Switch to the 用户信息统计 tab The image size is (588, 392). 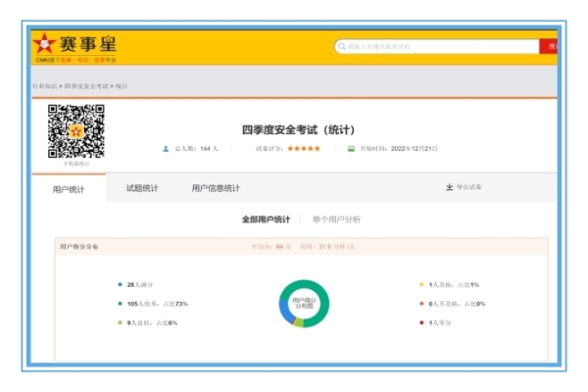[x=216, y=188]
